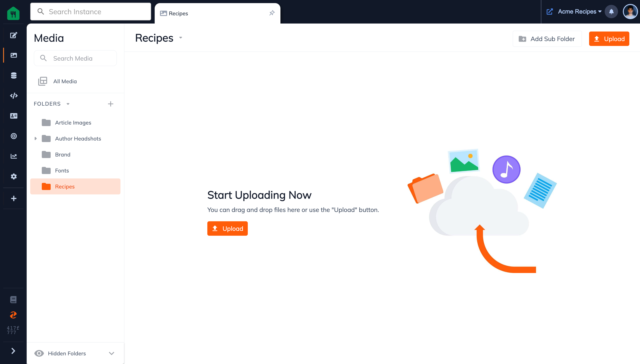
Task: Click the Add new item icon in sidebar
Action: pyautogui.click(x=13, y=198)
